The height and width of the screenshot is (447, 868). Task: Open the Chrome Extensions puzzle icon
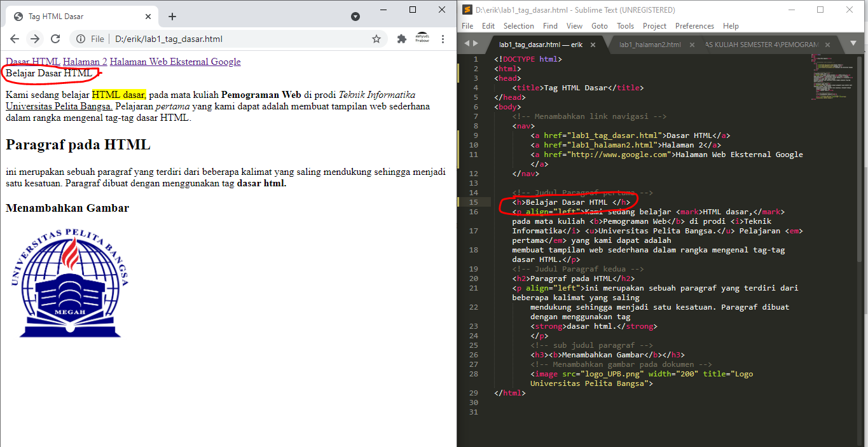(402, 38)
